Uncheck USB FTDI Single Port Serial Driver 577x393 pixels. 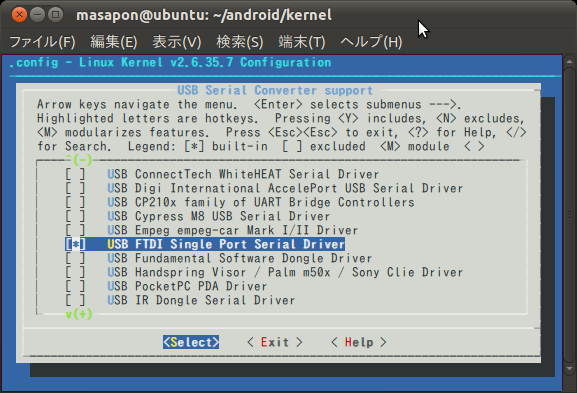pyautogui.click(x=75, y=244)
